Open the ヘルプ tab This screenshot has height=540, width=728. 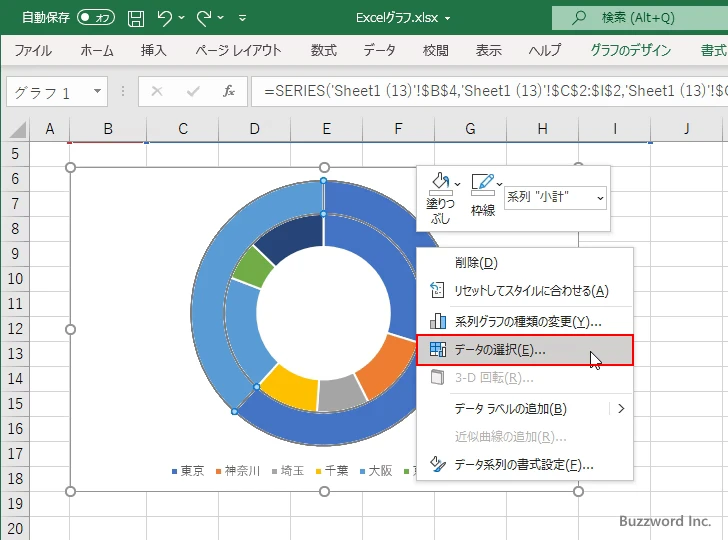[x=545, y=50]
